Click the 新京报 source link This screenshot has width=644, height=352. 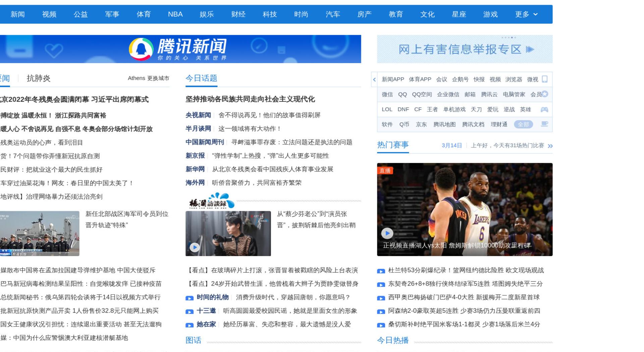(195, 156)
